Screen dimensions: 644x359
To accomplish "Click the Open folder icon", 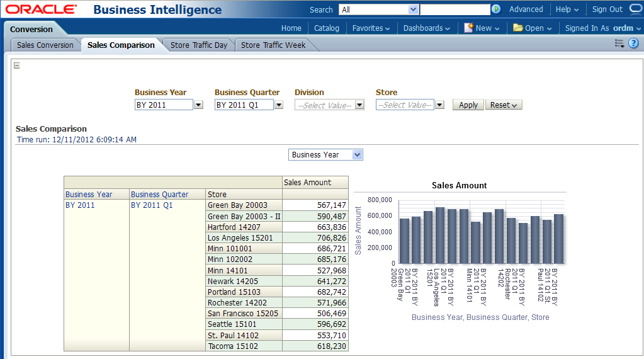I will point(518,28).
